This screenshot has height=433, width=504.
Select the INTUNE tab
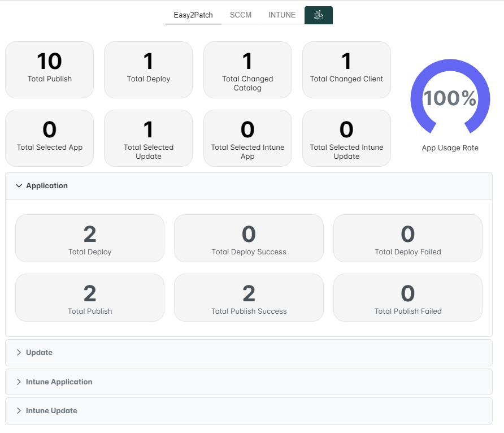(x=282, y=15)
